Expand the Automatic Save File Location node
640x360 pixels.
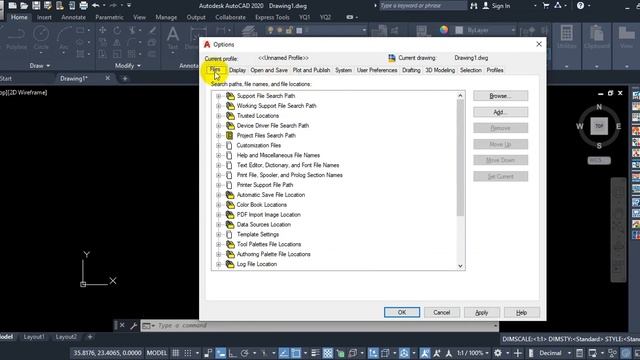pos(218,195)
